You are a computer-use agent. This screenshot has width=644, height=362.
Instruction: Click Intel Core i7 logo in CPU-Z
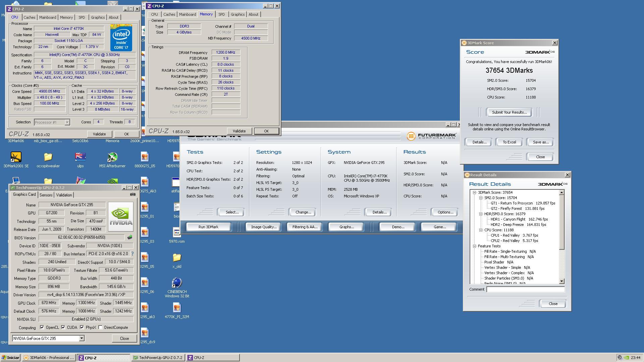coord(121,38)
